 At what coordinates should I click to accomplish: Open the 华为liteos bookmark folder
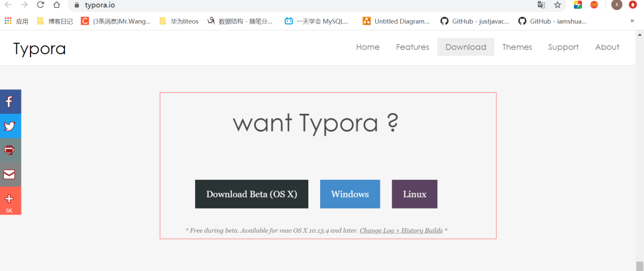[179, 21]
